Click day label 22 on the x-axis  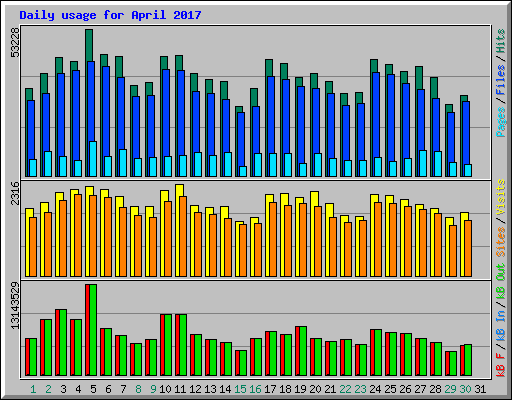345,389
